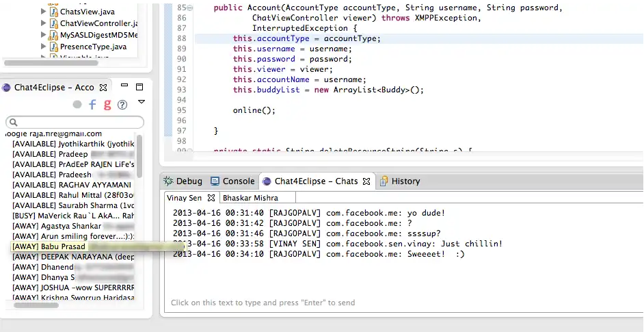The image size is (644, 332).
Task: Select AWAY Dhanya S buddy entry
Action: (73, 277)
